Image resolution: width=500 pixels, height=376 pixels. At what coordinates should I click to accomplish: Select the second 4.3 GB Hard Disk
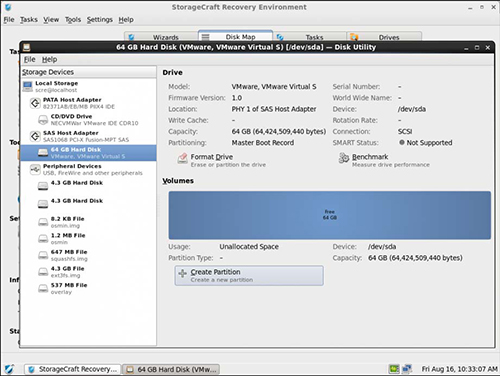click(x=88, y=204)
